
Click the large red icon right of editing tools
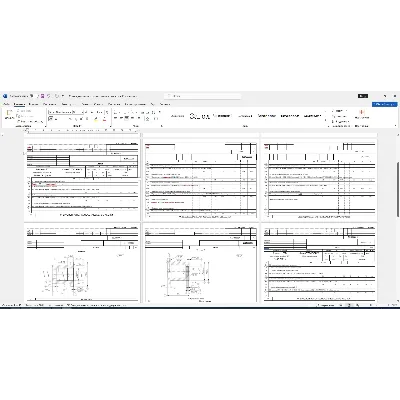tap(362, 112)
